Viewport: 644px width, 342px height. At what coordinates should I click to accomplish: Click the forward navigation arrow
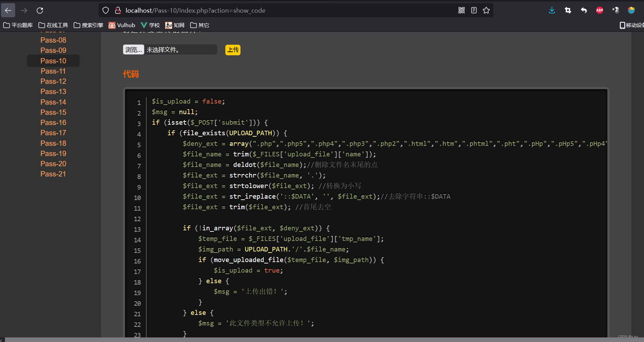[24, 10]
